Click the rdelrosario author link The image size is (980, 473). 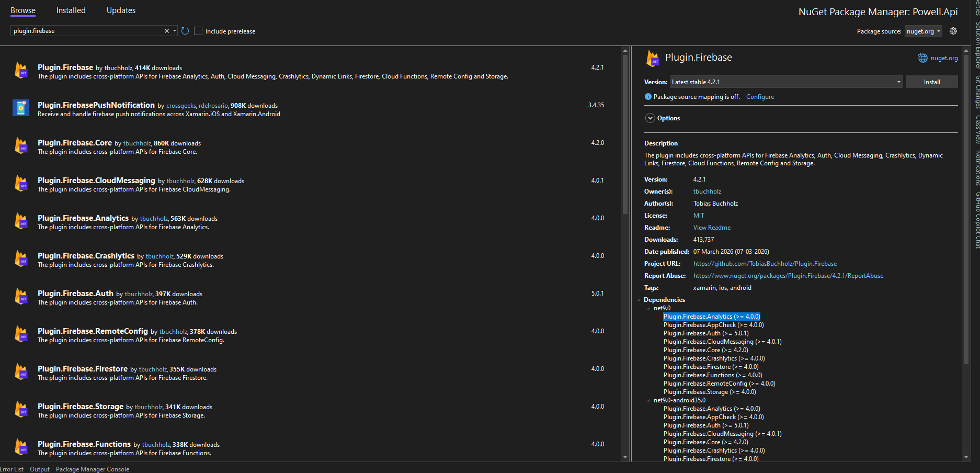[x=213, y=106]
